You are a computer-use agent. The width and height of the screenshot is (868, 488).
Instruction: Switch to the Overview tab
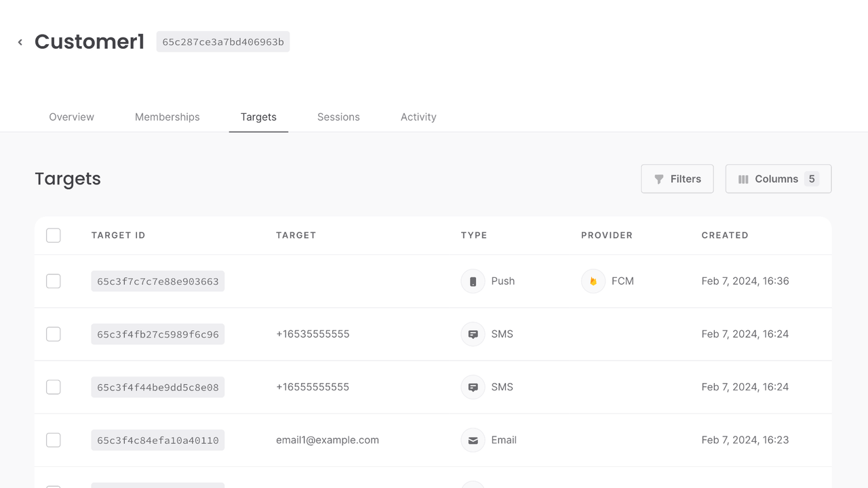(x=71, y=117)
